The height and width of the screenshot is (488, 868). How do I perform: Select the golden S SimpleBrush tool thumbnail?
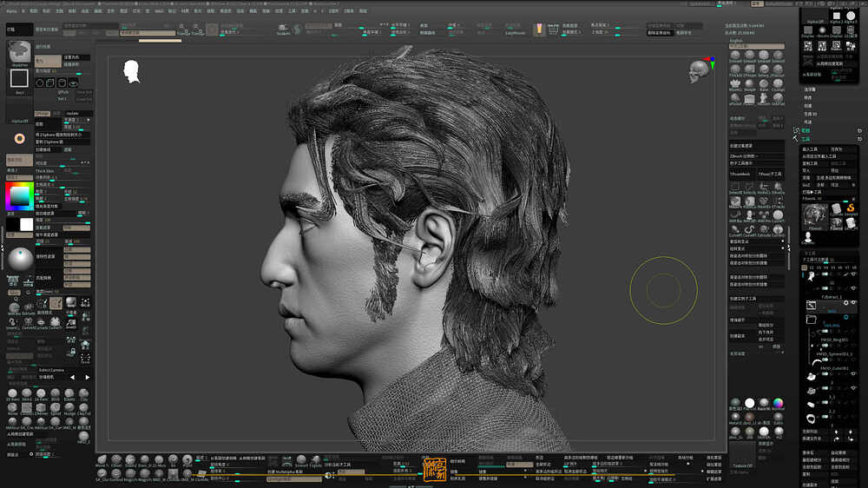pos(851,209)
